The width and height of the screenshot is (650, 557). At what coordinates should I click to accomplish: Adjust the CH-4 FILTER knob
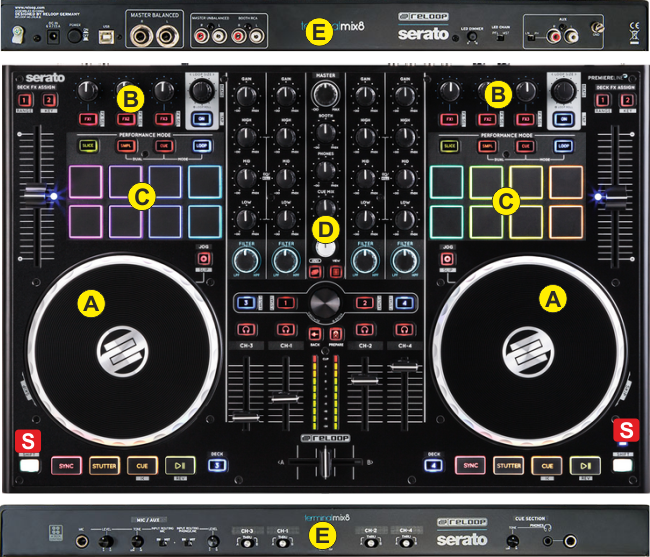(405, 261)
